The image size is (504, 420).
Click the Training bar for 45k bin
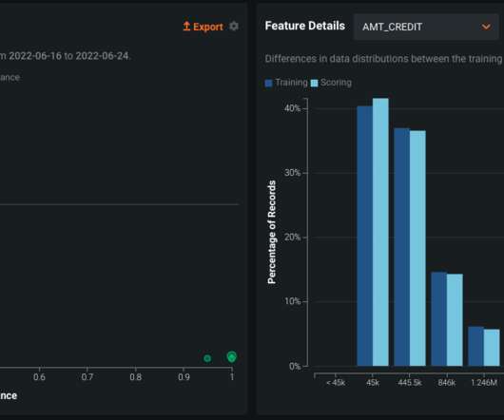click(365, 236)
